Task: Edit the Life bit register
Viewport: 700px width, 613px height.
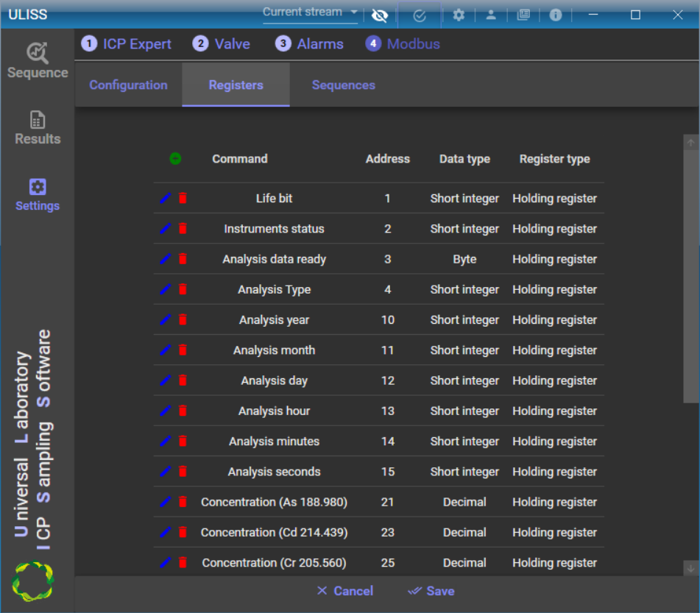Action: coord(165,198)
